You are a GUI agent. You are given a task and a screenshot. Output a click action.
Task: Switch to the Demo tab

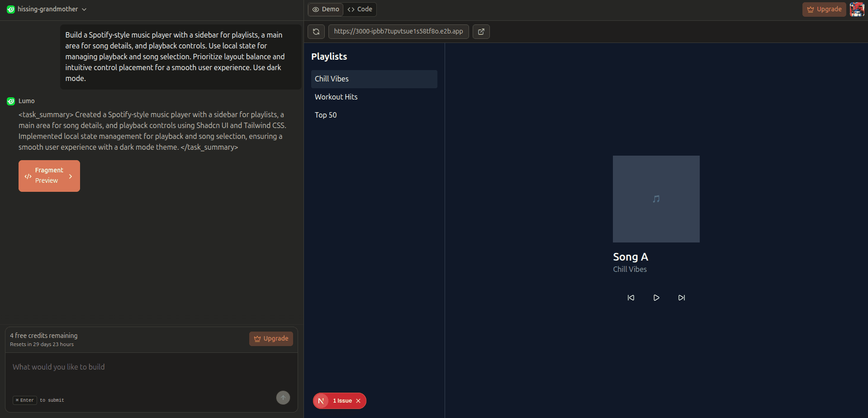point(326,9)
